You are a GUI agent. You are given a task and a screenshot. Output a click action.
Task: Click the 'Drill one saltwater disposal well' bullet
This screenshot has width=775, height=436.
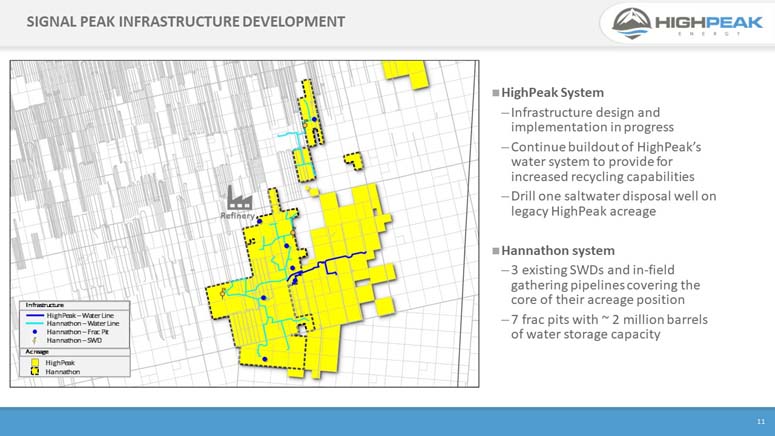pyautogui.click(x=613, y=204)
